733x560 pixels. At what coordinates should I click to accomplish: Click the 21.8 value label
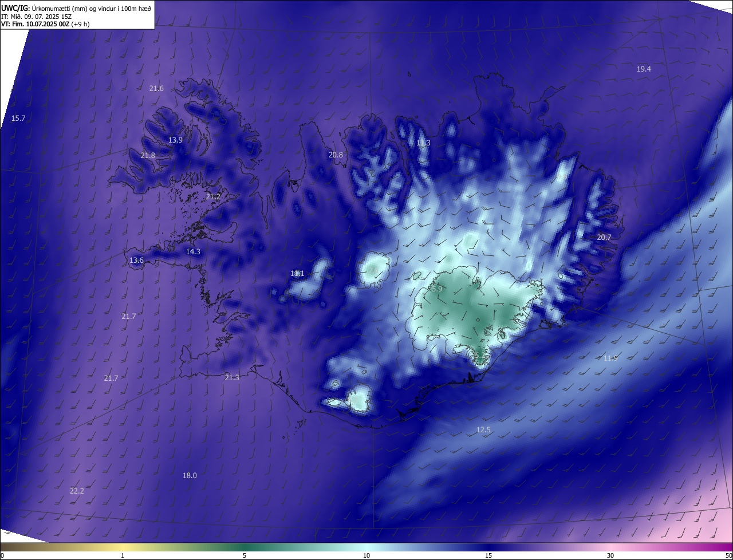148,155
